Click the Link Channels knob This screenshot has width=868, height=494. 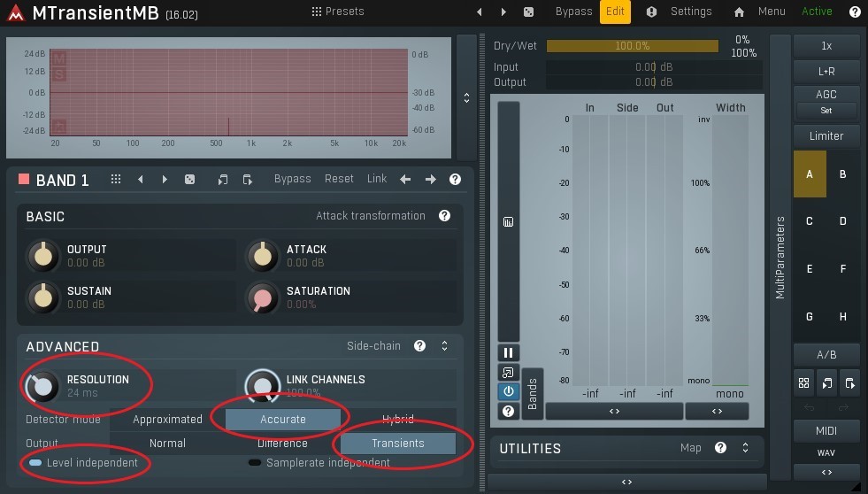coord(263,386)
